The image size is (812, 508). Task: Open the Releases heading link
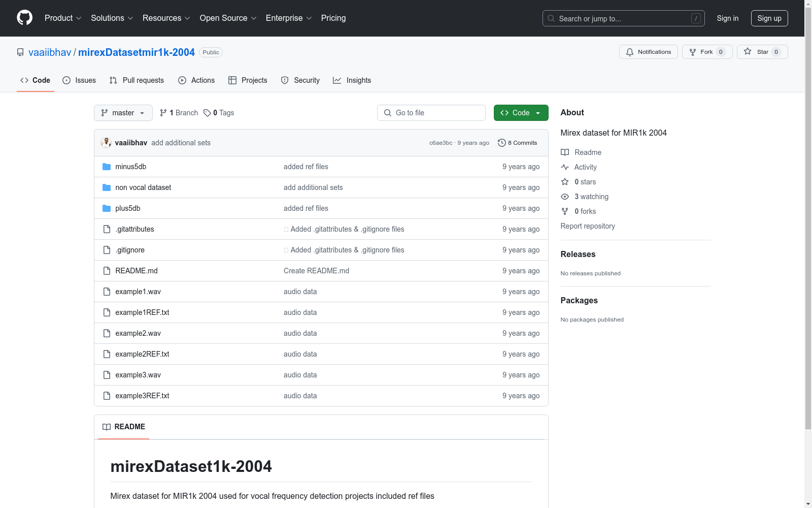(x=578, y=254)
